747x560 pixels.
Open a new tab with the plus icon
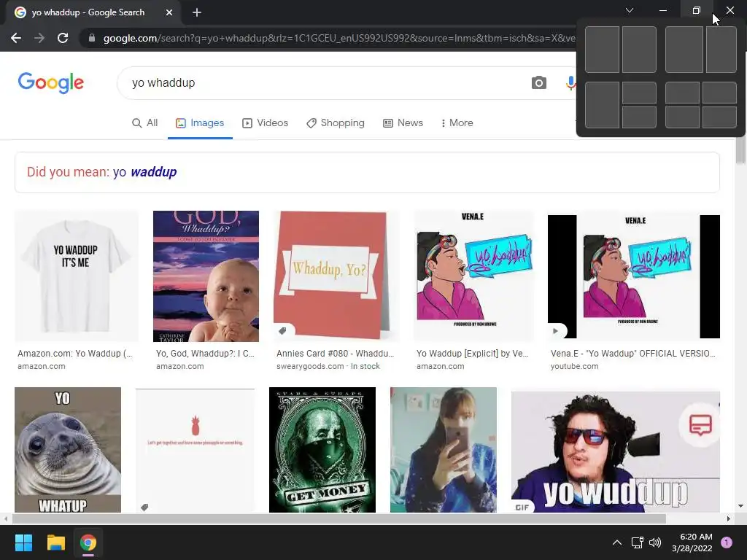(x=197, y=12)
